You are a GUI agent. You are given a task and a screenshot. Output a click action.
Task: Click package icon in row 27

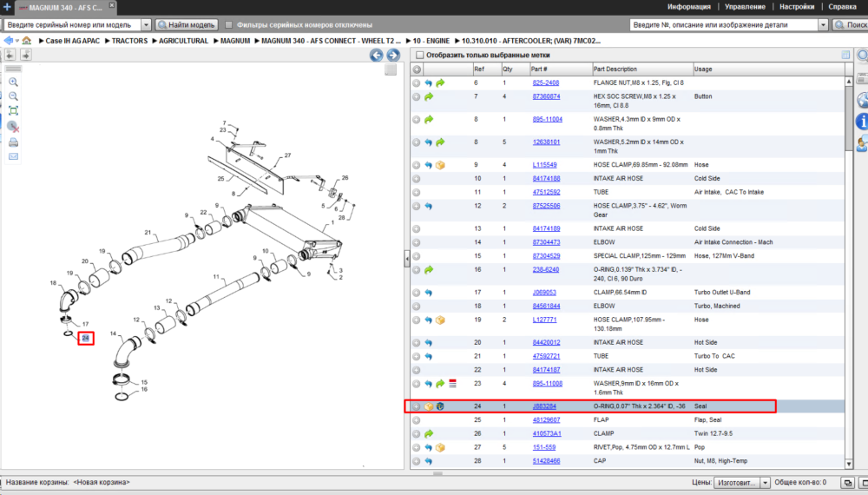tap(440, 447)
